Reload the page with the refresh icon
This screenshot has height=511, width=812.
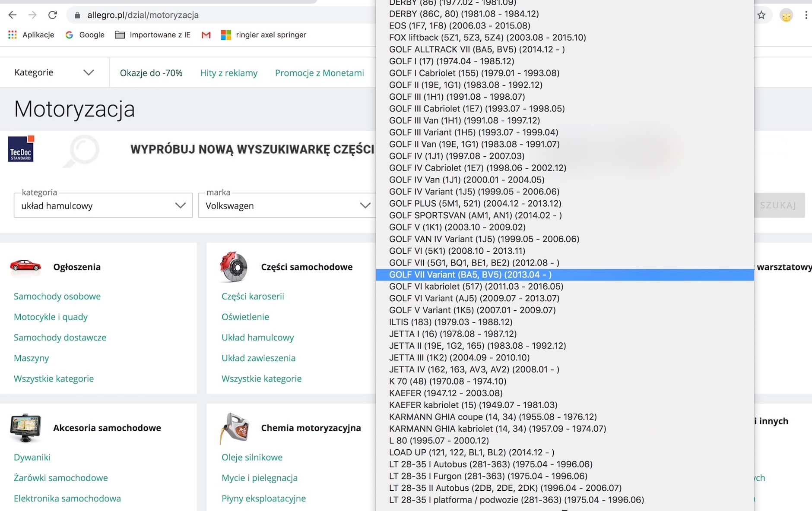click(x=53, y=14)
